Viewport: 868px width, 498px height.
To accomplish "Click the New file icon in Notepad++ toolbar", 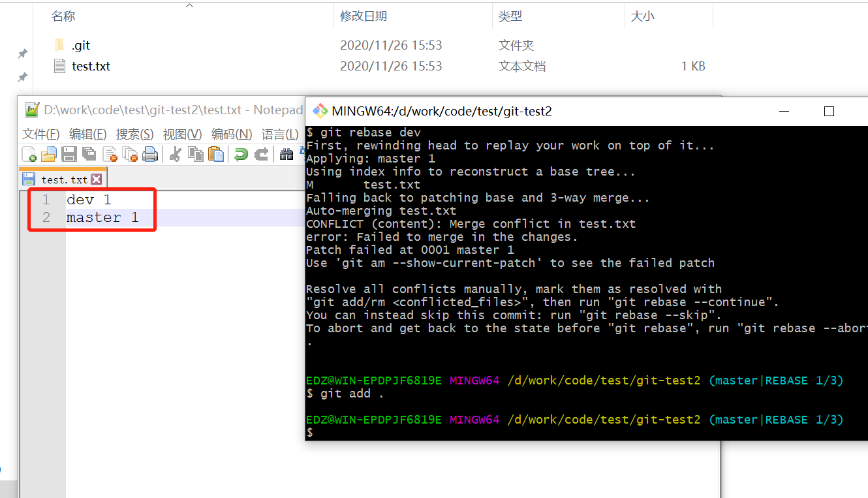I will pyautogui.click(x=29, y=154).
